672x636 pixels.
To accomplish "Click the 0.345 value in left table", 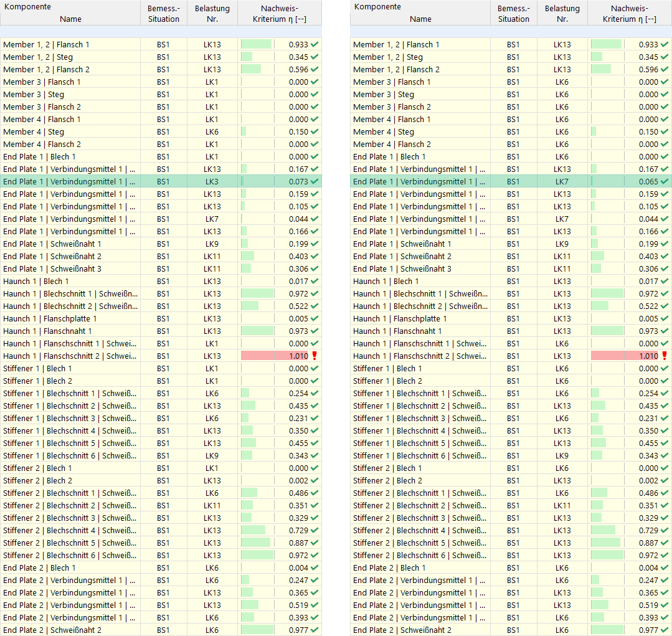I will coord(298,57).
